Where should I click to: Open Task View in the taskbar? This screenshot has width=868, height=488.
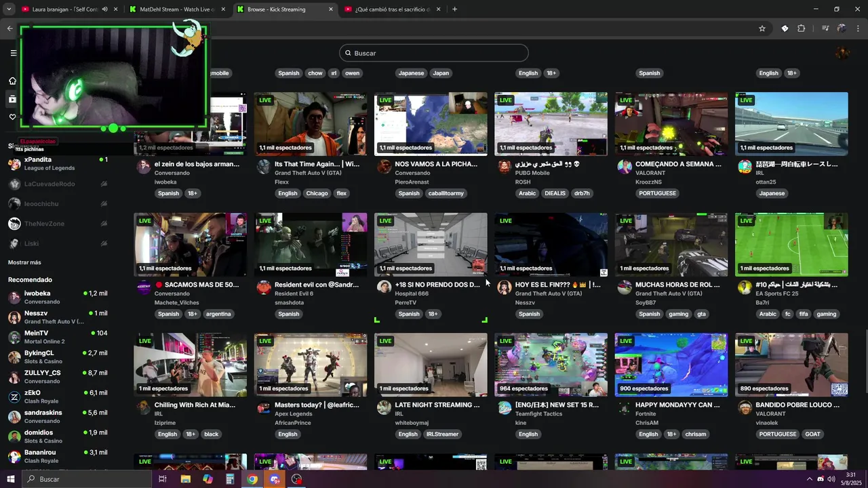pyautogui.click(x=163, y=479)
